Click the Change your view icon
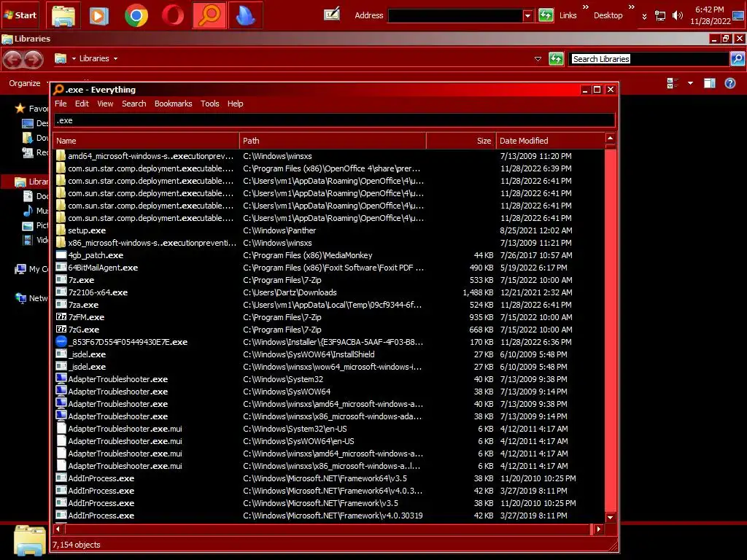 (673, 83)
